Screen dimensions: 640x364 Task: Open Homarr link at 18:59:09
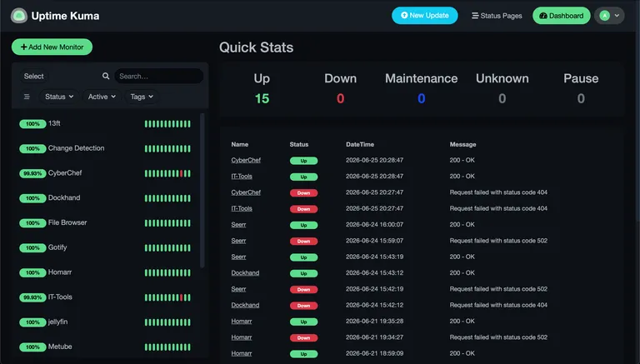pos(241,353)
